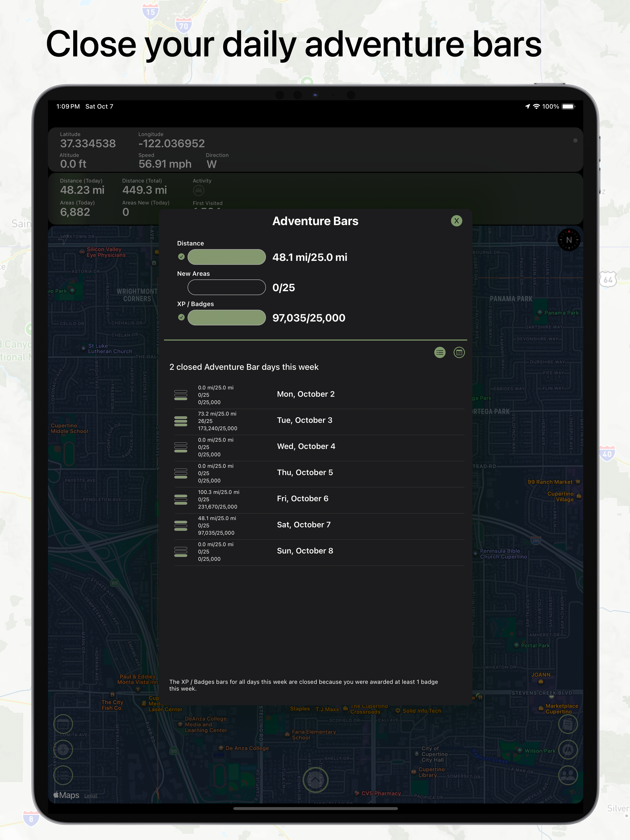Click the Wi-Fi icon in status bar
This screenshot has height=840, width=630.
click(536, 106)
